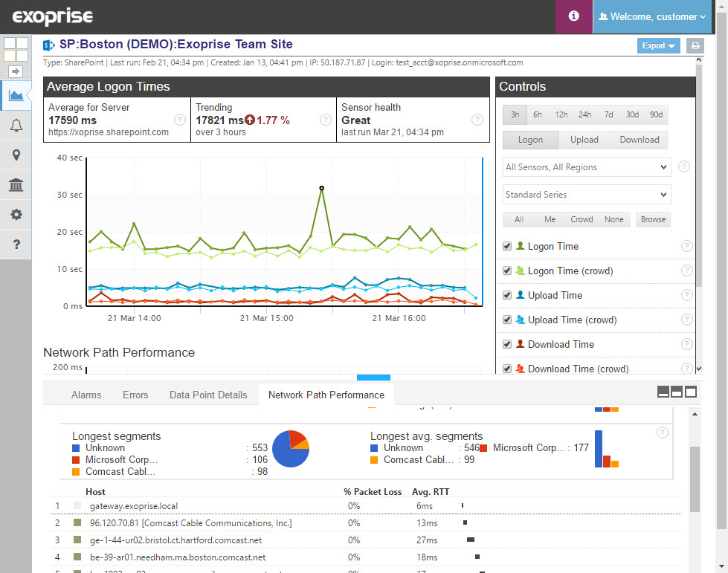Click the Controls panel scroll down arrow
The image size is (728, 573).
(x=699, y=369)
